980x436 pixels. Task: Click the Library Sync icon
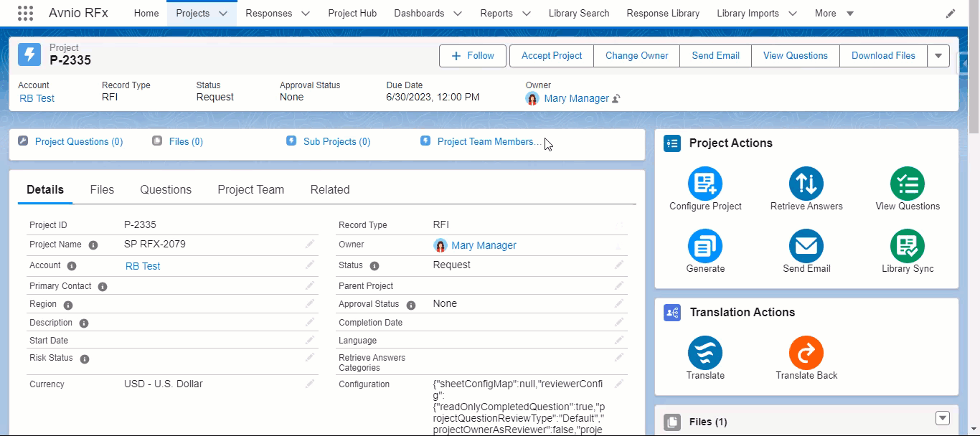[908, 246]
